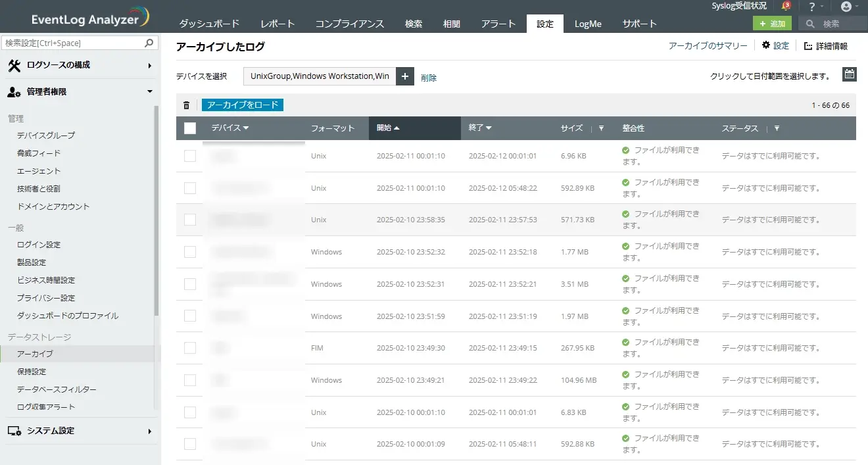Check the first Unix row checkbox
Image resolution: width=868 pixels, height=465 pixels.
[190, 156]
